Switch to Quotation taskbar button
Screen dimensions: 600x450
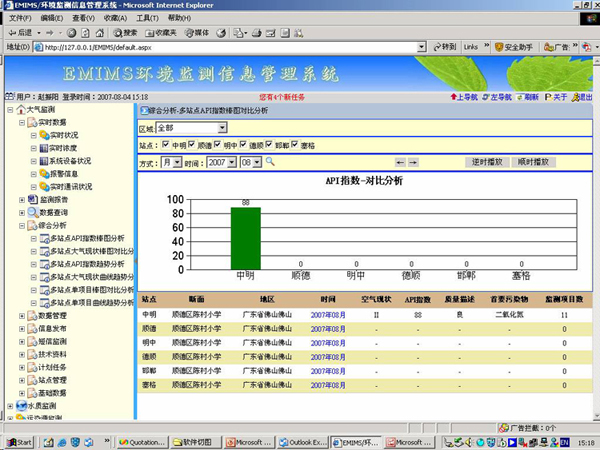click(142, 442)
